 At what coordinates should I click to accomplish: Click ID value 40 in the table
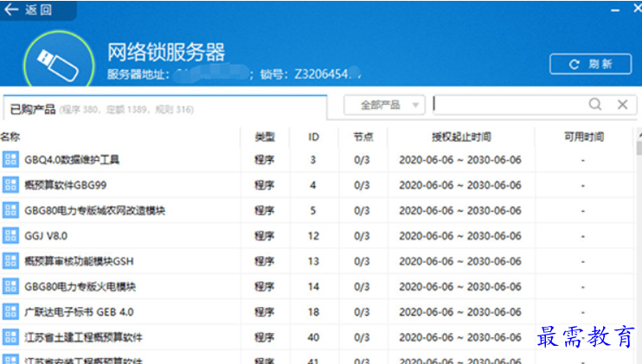pyautogui.click(x=313, y=337)
